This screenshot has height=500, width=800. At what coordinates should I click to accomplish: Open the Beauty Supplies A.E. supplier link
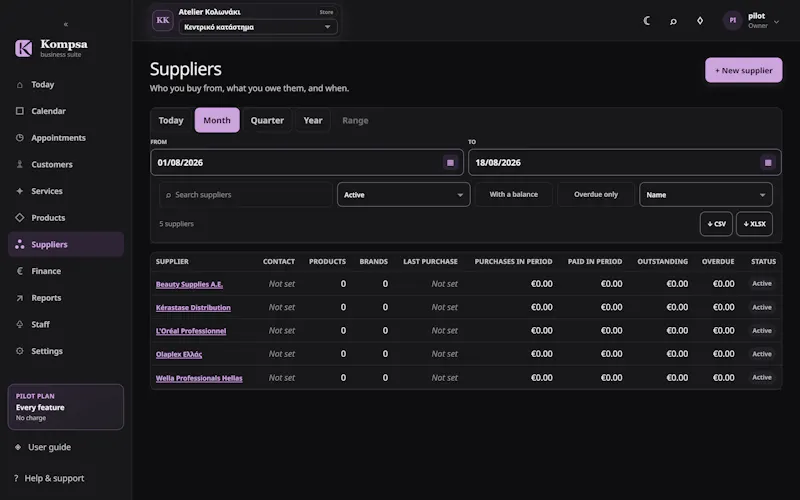[189, 284]
